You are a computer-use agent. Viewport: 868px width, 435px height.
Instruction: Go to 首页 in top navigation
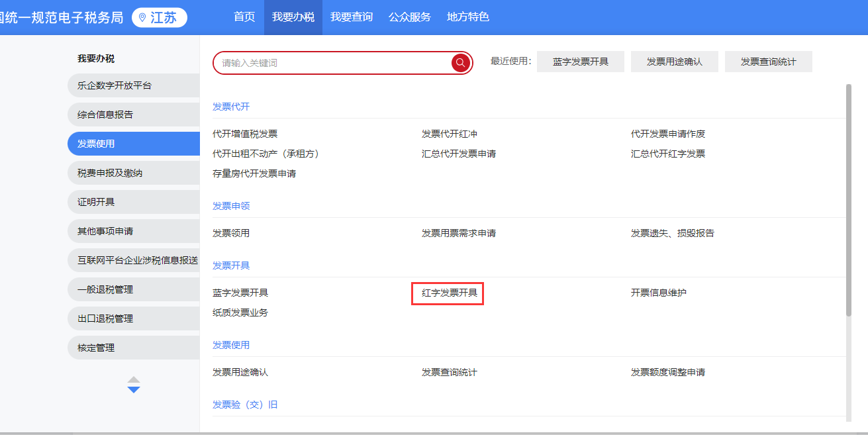[x=244, y=17]
